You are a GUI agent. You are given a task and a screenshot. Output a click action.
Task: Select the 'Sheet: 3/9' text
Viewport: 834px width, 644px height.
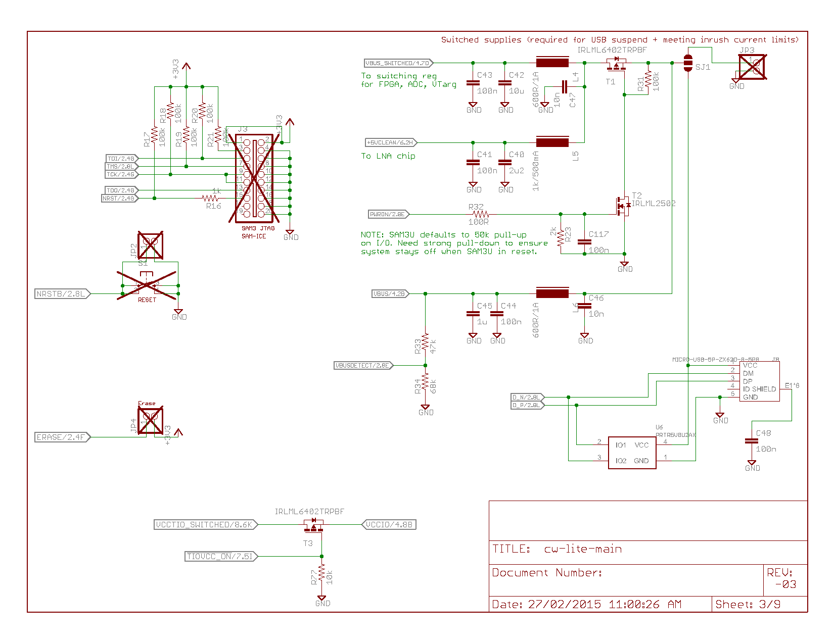tap(748, 604)
